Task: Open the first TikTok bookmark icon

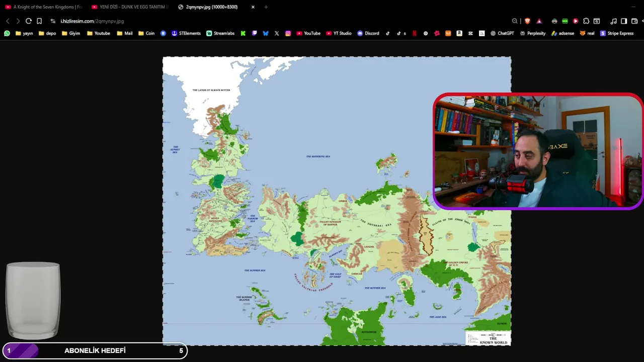Action: 388,33
